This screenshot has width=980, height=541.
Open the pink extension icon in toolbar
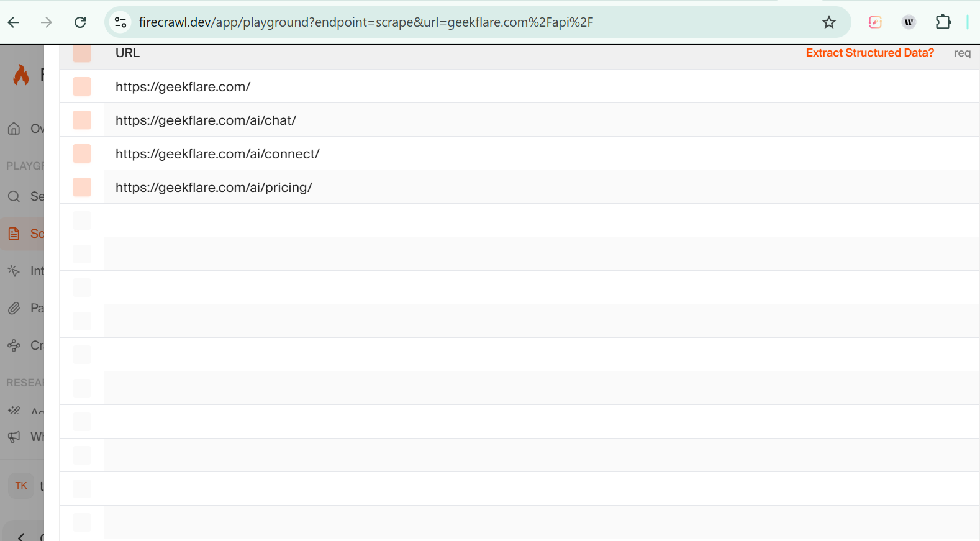(x=875, y=22)
